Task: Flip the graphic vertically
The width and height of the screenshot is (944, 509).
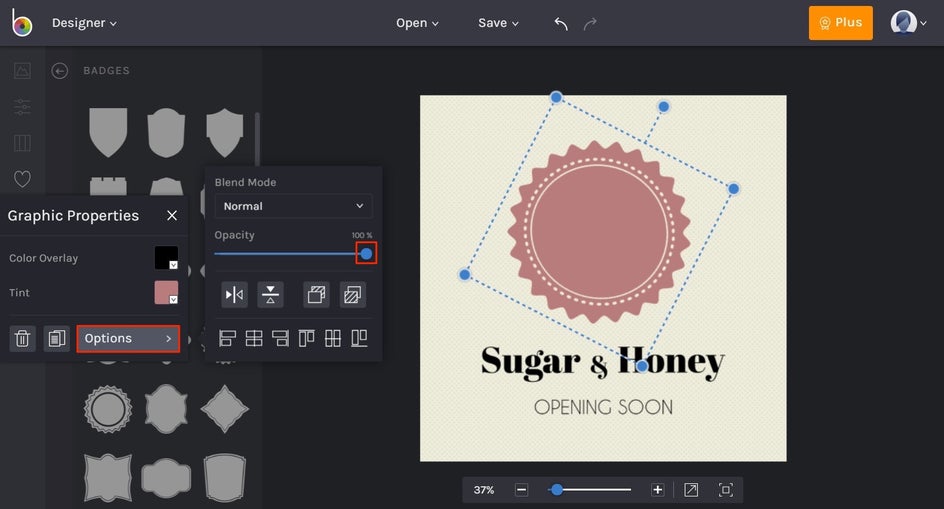Action: 270,295
